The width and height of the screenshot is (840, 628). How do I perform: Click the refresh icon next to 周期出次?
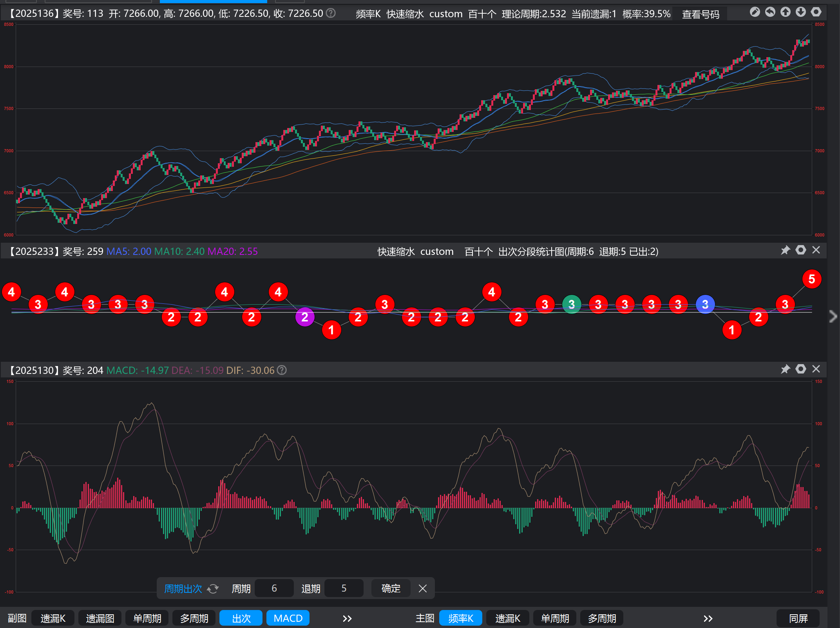pos(213,588)
